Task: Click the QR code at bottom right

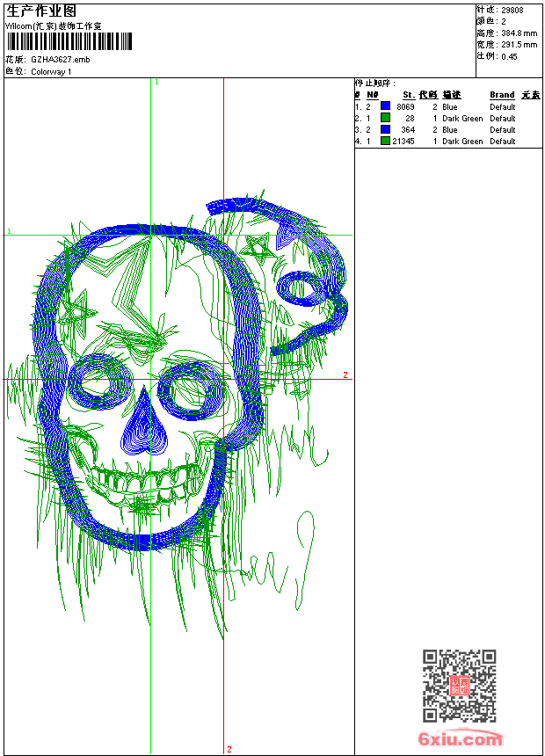Action: [x=459, y=686]
